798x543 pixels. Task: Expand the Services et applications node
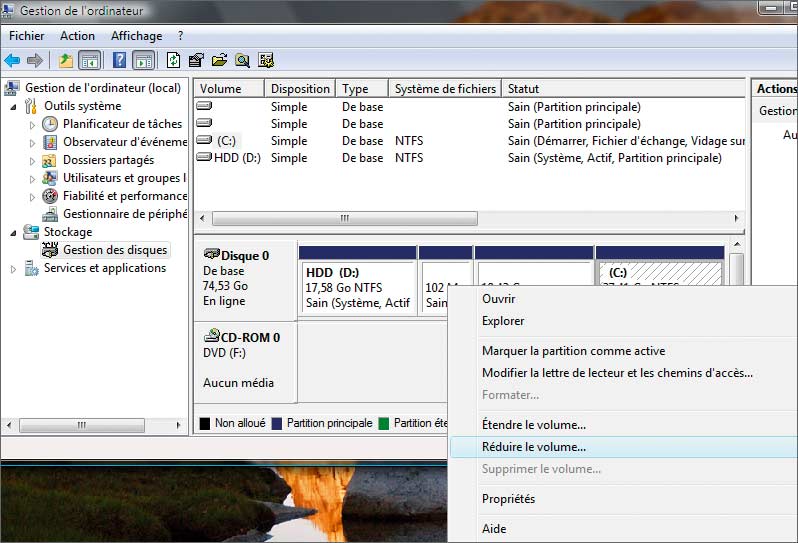click(x=14, y=269)
